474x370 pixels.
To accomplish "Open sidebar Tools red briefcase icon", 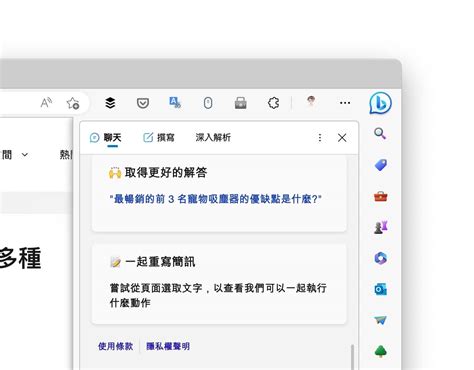I will pos(380,196).
